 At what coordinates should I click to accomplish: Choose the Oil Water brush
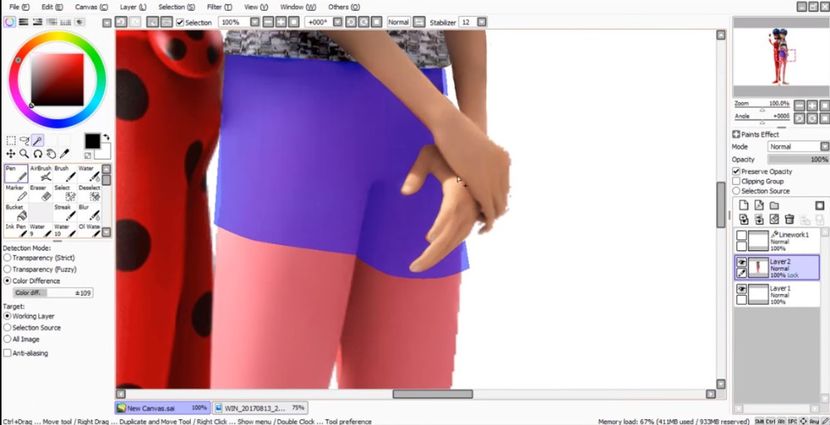click(89, 230)
